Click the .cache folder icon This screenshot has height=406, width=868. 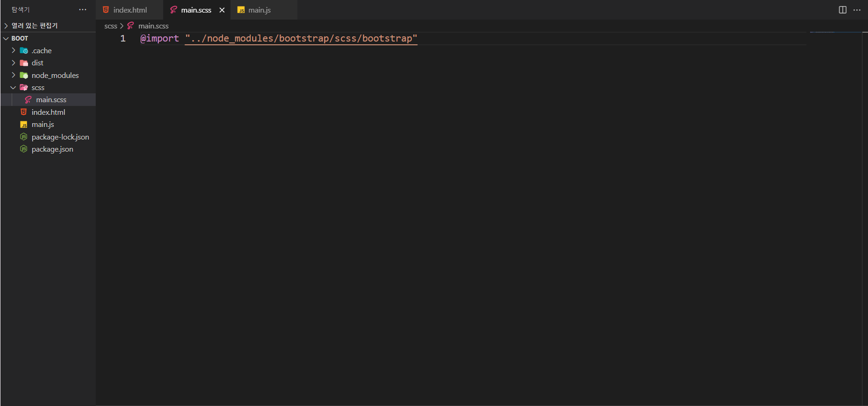(24, 50)
